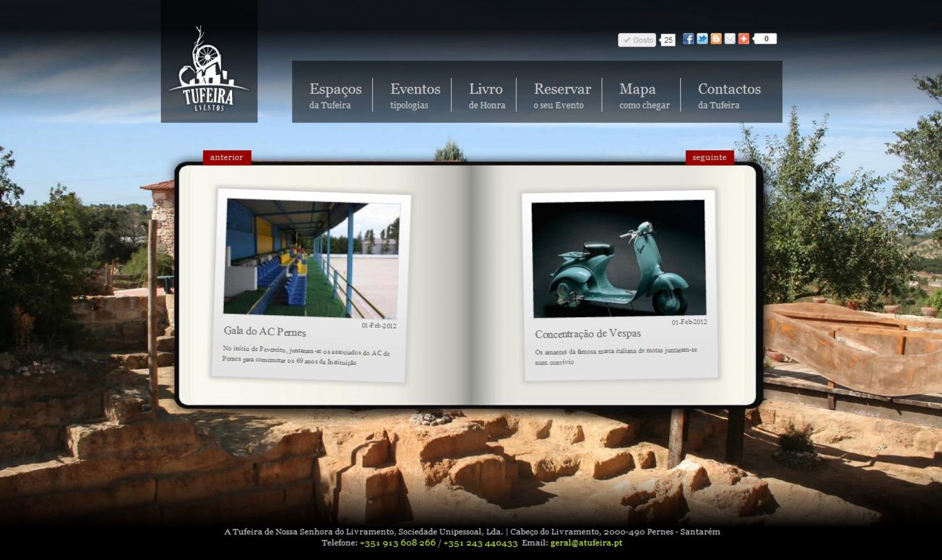Go to Livro de Honra
942x560 pixels.
486,95
